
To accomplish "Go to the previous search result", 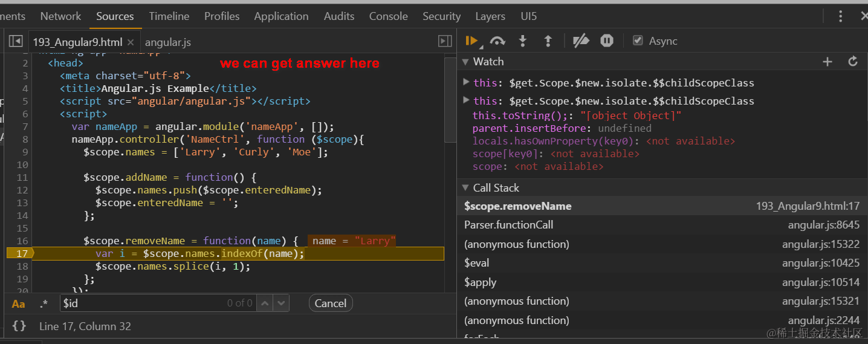I will pyautogui.click(x=265, y=303).
